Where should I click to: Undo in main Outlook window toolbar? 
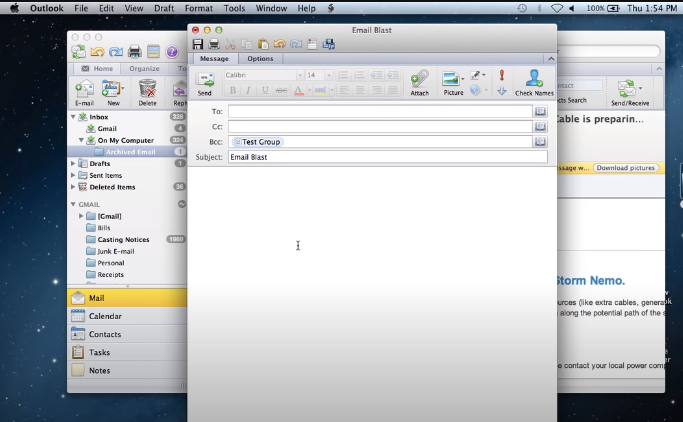(x=97, y=52)
